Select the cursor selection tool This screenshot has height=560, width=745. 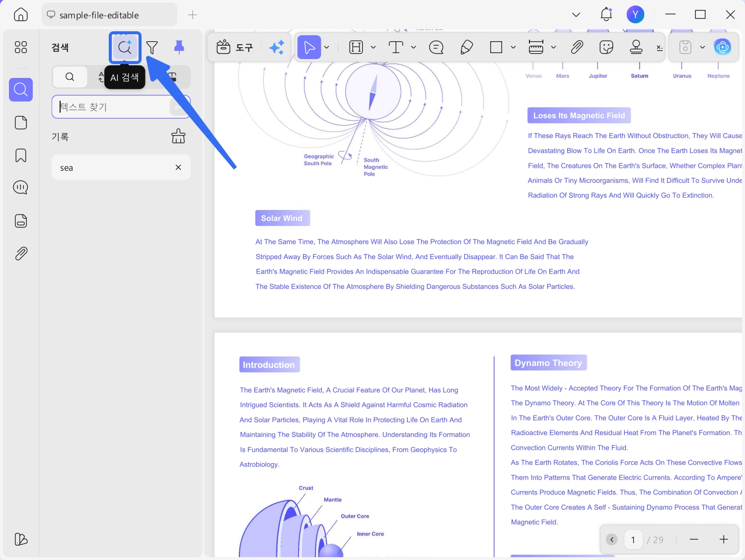coord(309,47)
